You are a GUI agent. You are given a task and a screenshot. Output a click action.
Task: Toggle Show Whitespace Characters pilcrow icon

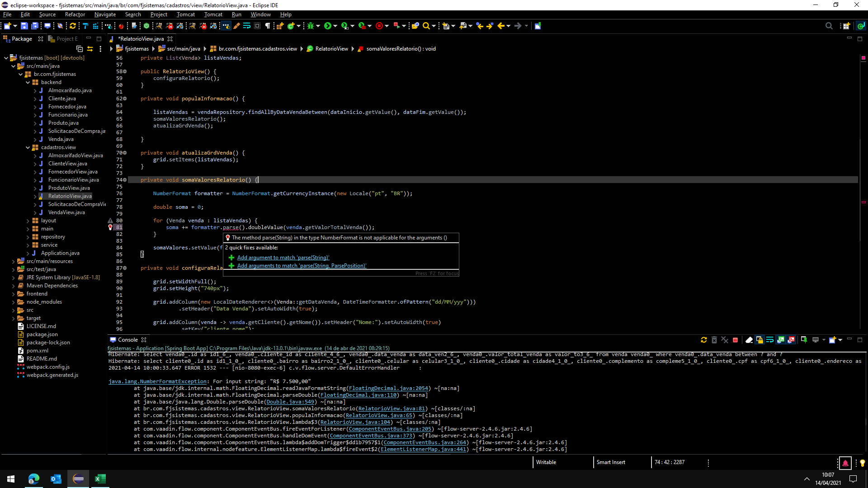[x=268, y=26]
